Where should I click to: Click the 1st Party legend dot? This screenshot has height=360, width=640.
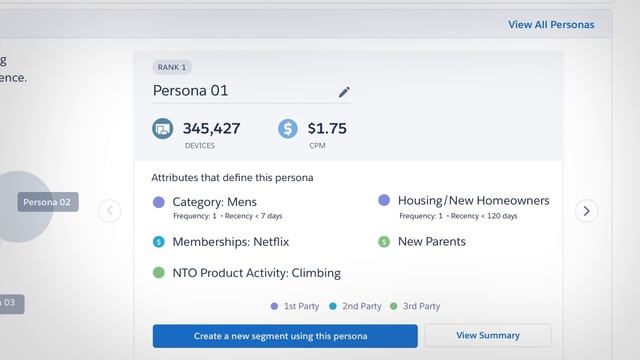point(274,306)
